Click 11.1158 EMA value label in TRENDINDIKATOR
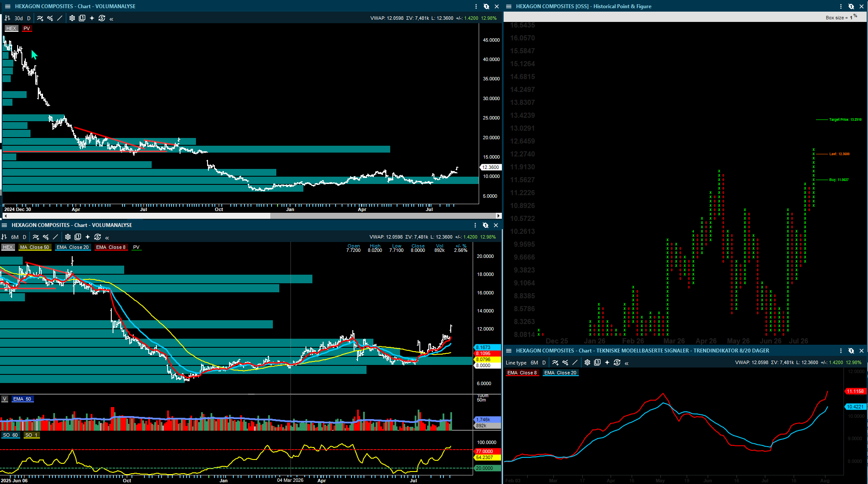868x484 pixels. (x=855, y=391)
